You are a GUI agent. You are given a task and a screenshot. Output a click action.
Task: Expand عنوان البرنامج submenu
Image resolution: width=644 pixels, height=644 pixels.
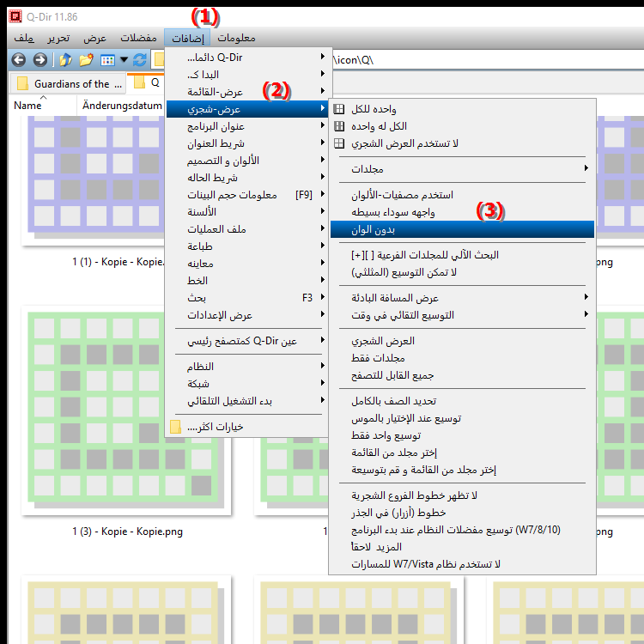[247, 126]
